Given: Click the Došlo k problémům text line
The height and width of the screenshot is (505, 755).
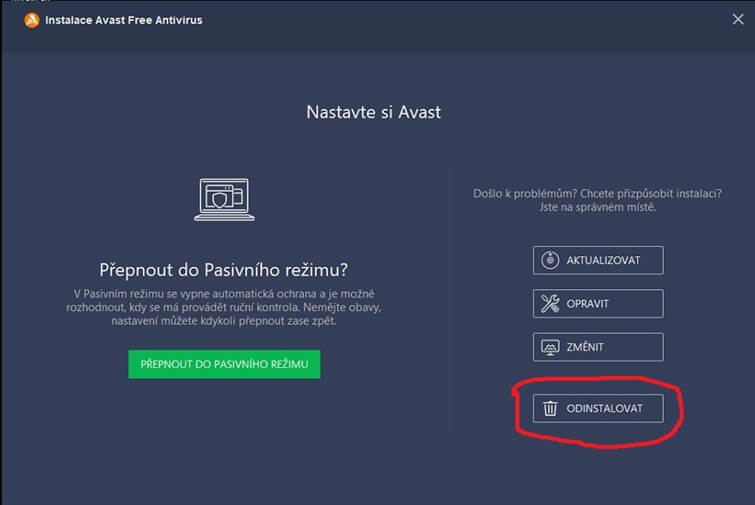Looking at the screenshot, I should click(597, 194).
